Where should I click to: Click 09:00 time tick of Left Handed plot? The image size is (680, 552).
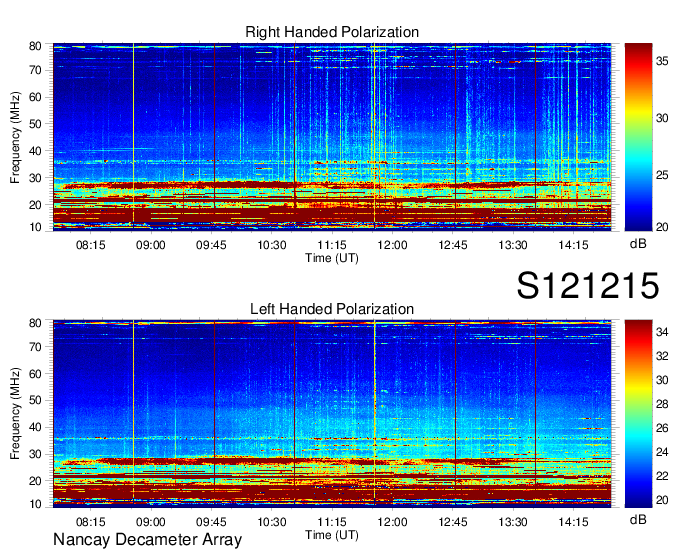151,522
